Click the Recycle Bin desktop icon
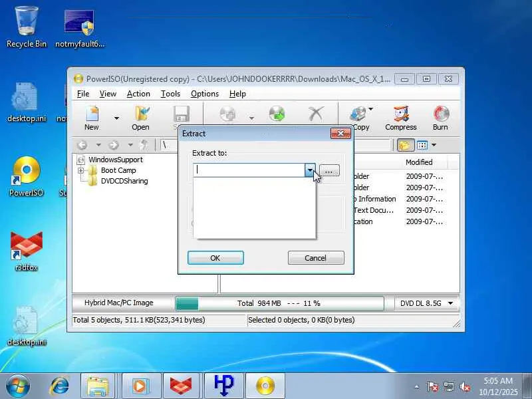Image resolution: width=532 pixels, height=399 pixels. click(x=27, y=27)
